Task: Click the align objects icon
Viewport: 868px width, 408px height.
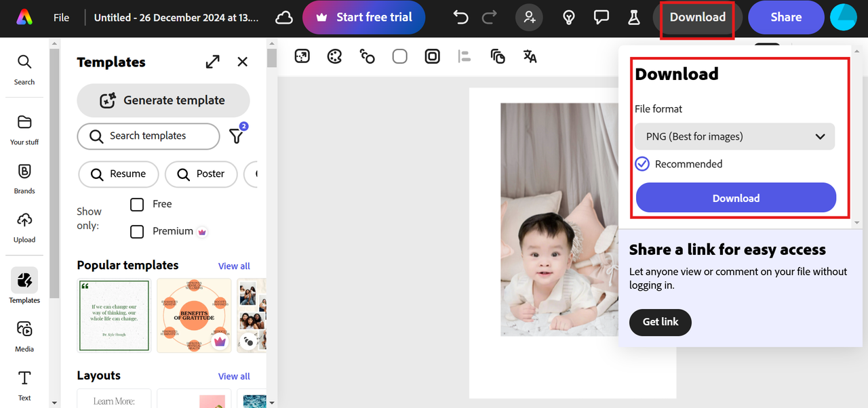Action: 465,56
